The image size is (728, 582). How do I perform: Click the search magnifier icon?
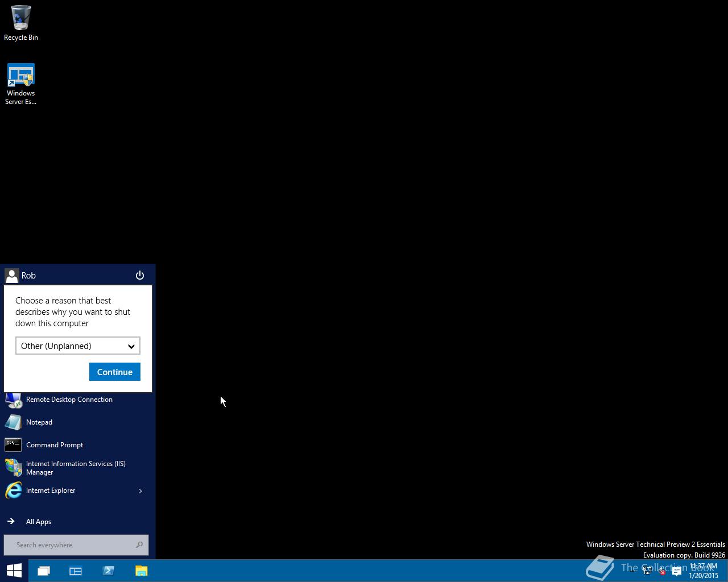(x=139, y=545)
